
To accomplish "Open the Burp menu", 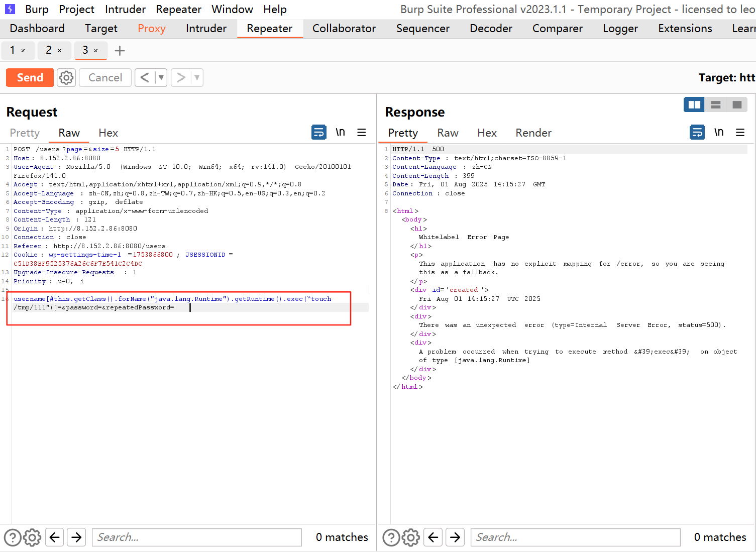I will pos(37,9).
